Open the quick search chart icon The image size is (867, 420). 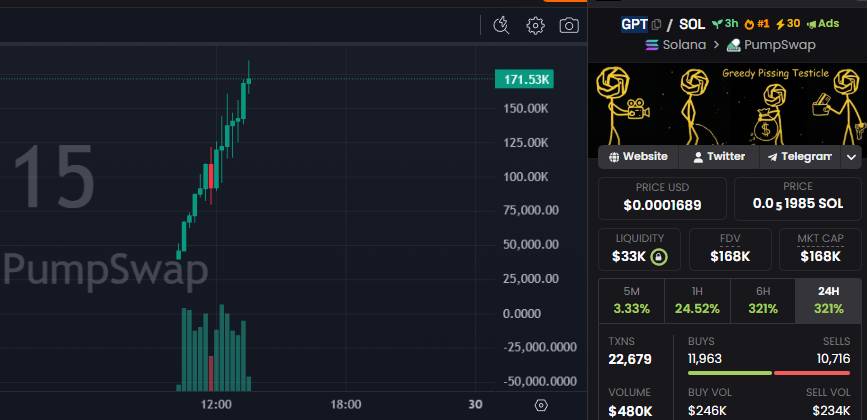pos(502,25)
